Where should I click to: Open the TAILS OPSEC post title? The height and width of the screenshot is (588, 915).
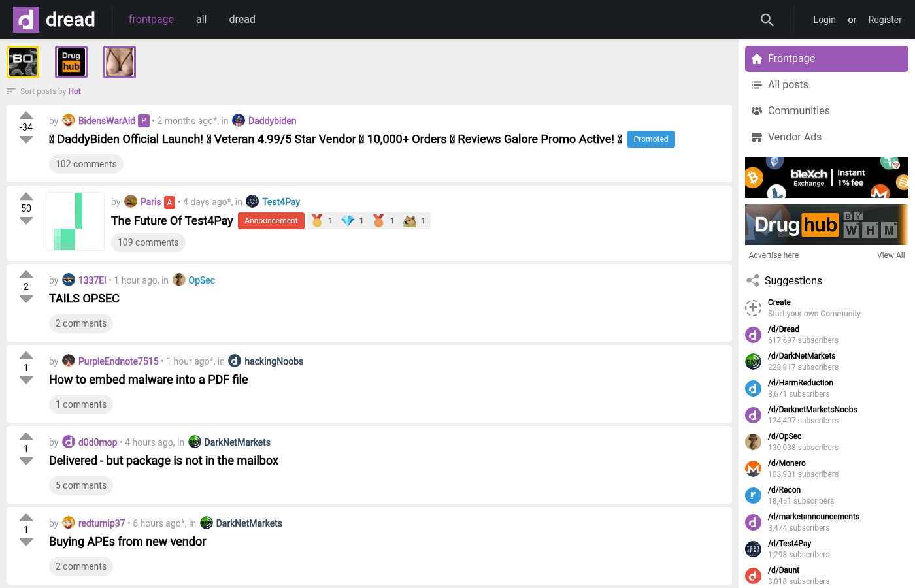click(84, 299)
